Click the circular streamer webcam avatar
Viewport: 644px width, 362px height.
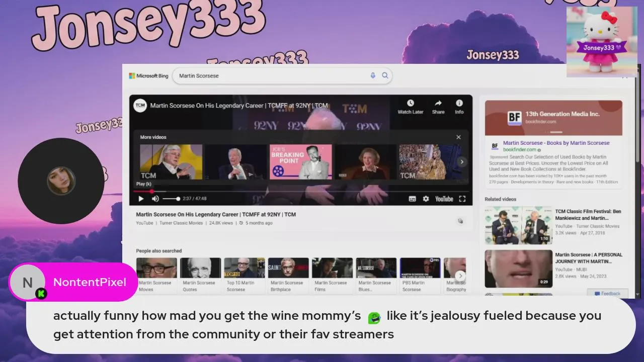coord(61,181)
